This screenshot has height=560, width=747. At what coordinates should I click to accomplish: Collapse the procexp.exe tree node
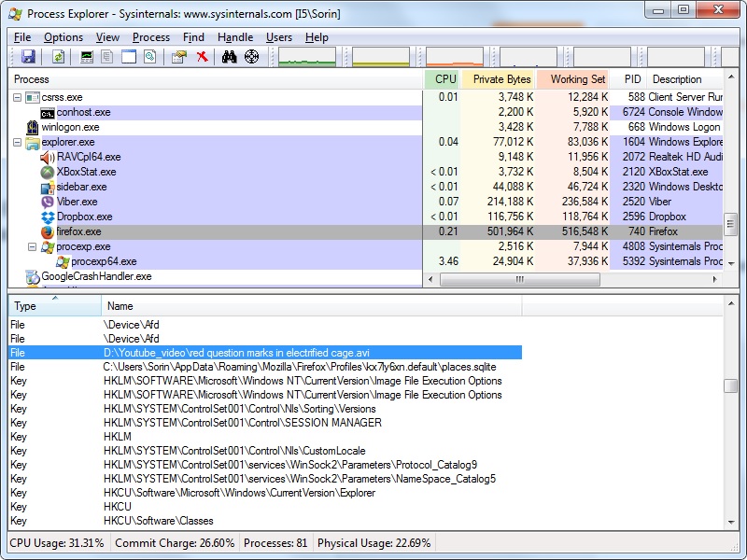coord(32,246)
